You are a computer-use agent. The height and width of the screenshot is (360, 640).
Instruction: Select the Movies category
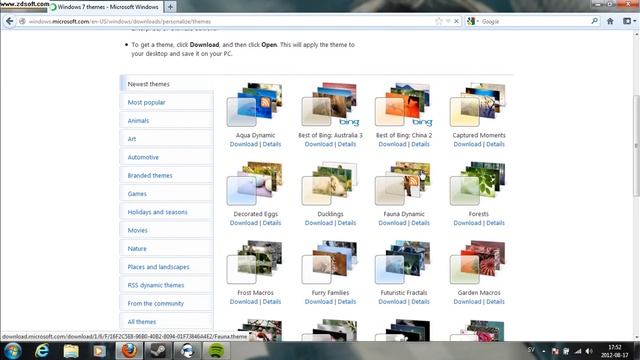coord(167,230)
